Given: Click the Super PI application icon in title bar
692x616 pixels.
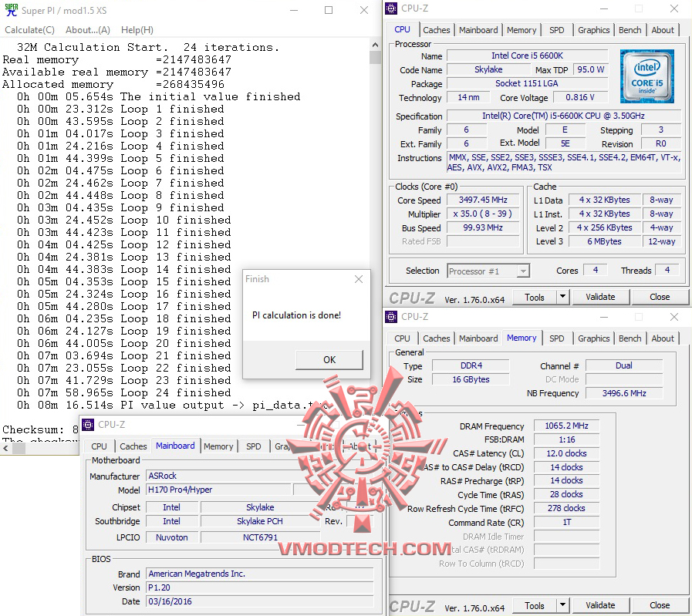Looking at the screenshot, I should 11,10.
